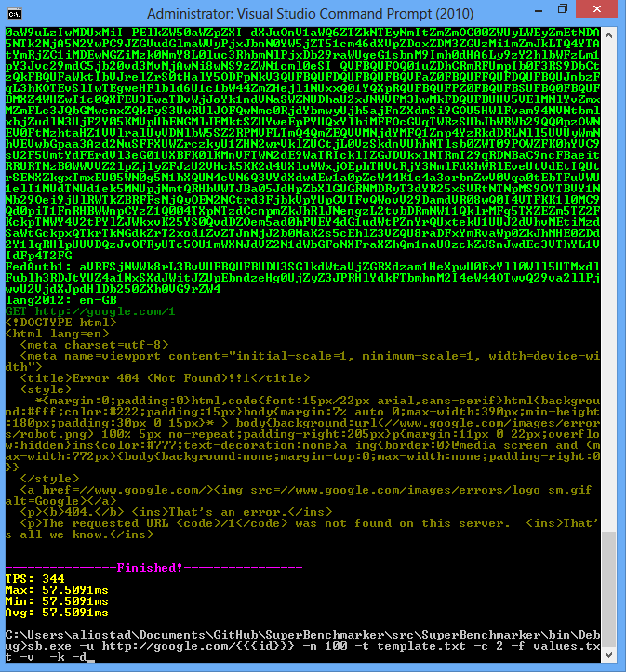The height and width of the screenshot is (672, 626).
Task: Click the '<!DOCTYPE html>' line
Action: tap(60, 323)
